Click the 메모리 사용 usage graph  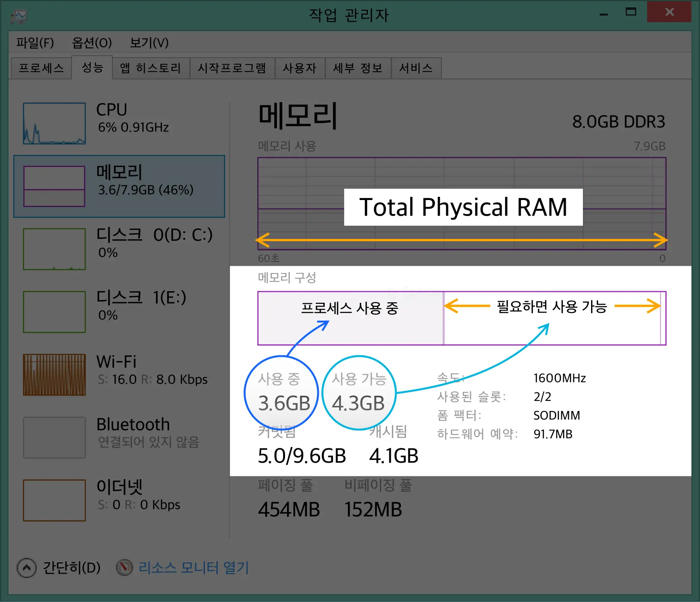462,204
